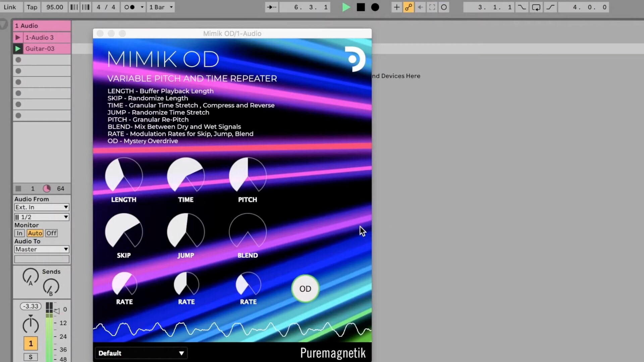Click the Phase Nudge Up icon
Viewport: 644px width, 362px height.
click(x=86, y=7)
